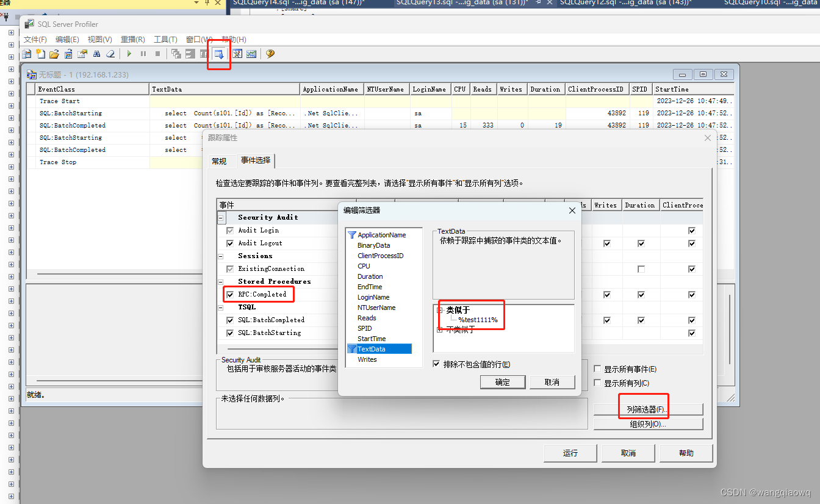Start the trace with the green play icon
This screenshot has width=820, height=504.
coord(129,54)
